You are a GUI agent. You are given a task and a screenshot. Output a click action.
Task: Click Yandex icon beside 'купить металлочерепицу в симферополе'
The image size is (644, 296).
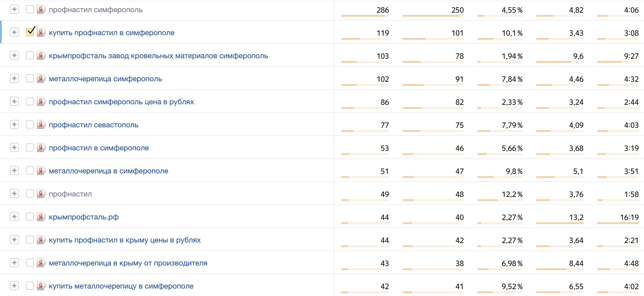point(41,286)
